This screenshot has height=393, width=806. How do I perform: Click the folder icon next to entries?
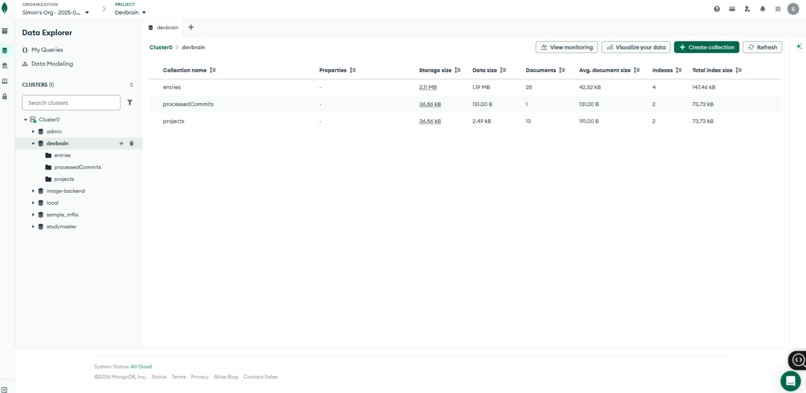point(48,155)
